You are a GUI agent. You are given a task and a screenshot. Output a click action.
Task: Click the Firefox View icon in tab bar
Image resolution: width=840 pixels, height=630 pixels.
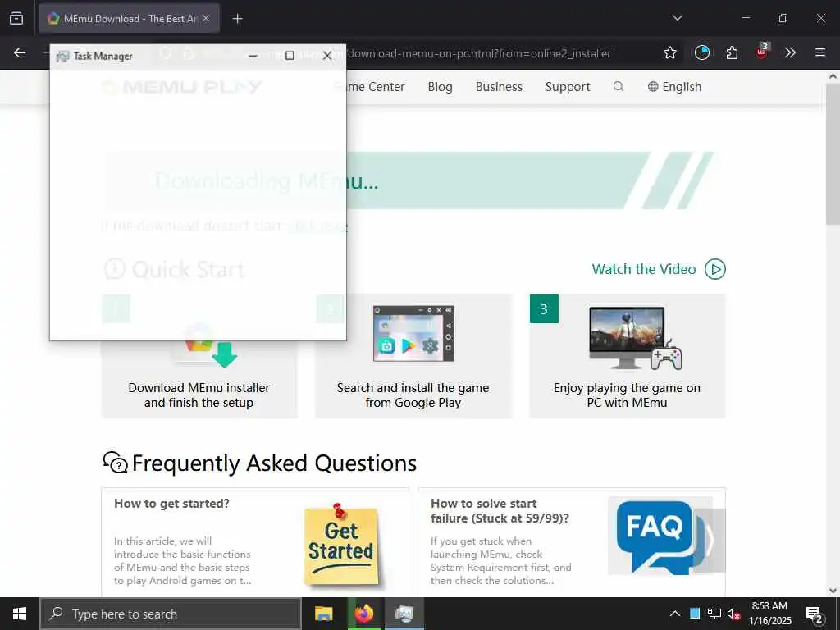16,19
